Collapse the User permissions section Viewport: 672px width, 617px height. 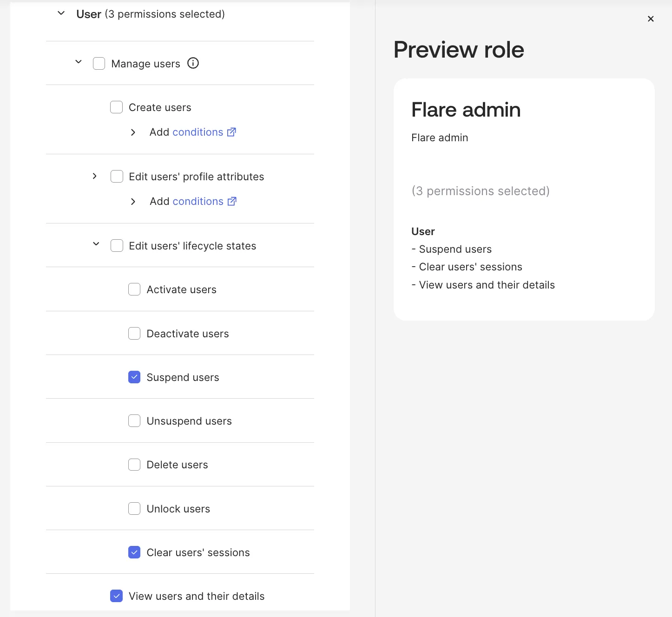coord(61,13)
